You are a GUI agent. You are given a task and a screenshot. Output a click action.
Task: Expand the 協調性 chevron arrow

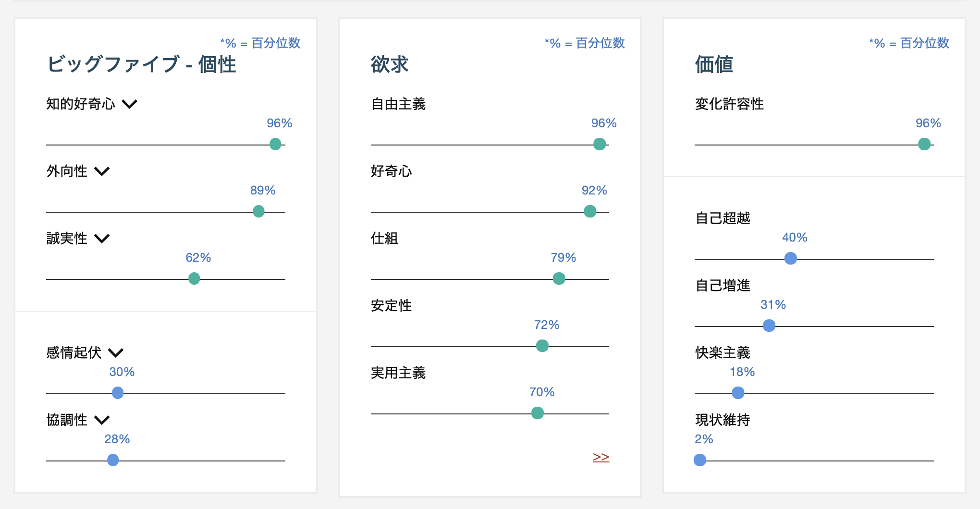tap(102, 420)
